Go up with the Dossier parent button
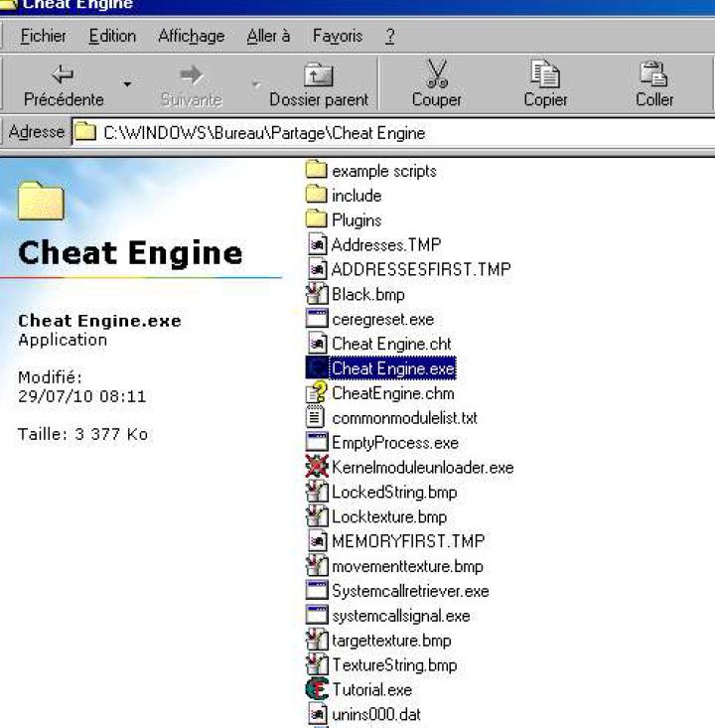715x728 pixels. click(x=319, y=85)
